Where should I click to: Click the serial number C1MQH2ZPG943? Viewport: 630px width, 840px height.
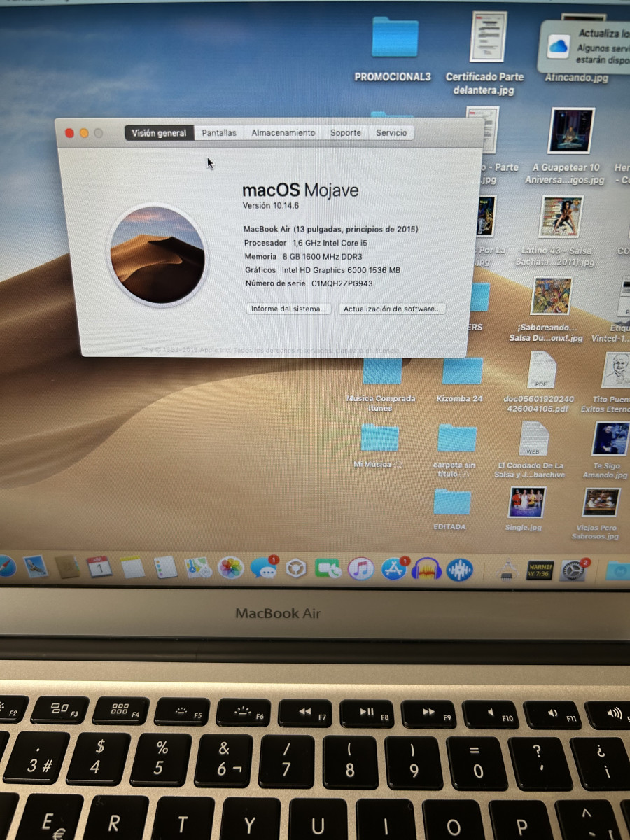(342, 283)
